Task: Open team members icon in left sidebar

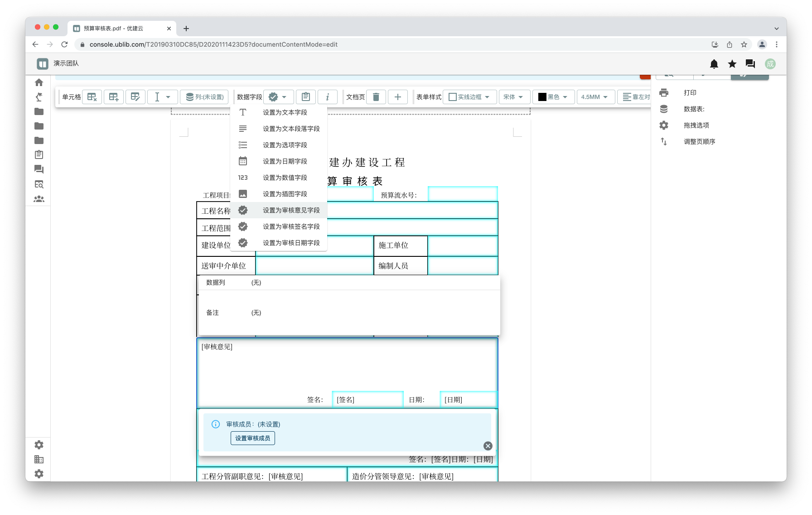Action: click(39, 199)
